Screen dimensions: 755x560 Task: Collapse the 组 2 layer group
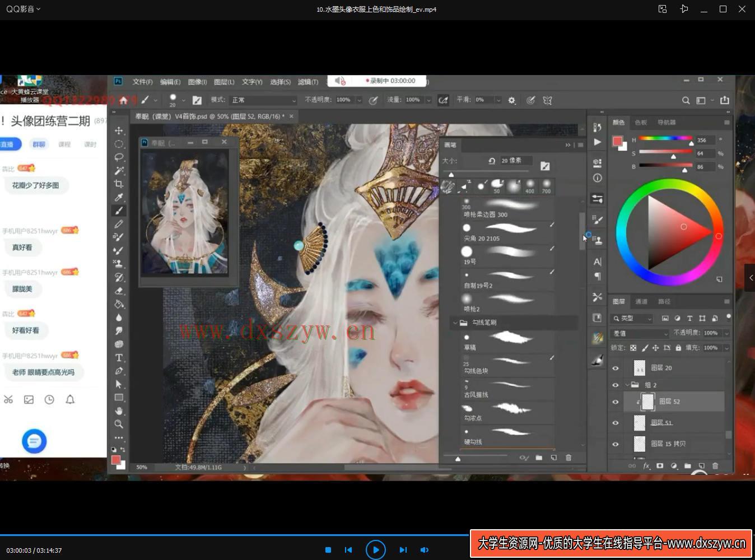pos(627,385)
